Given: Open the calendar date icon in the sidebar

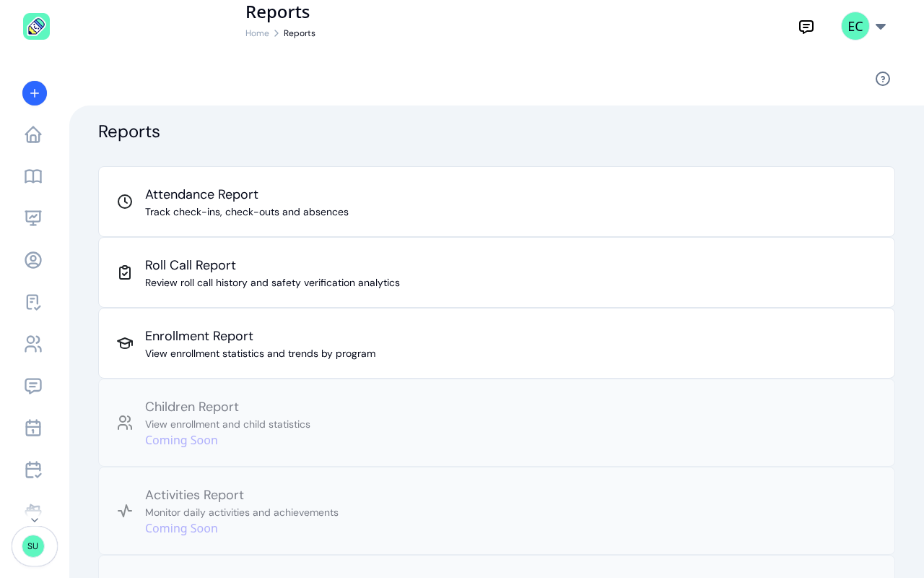Looking at the screenshot, I should tap(33, 428).
